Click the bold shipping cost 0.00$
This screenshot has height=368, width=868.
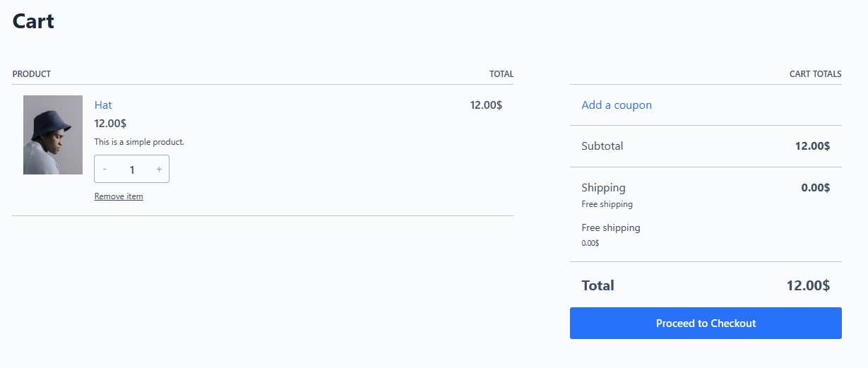tap(815, 188)
